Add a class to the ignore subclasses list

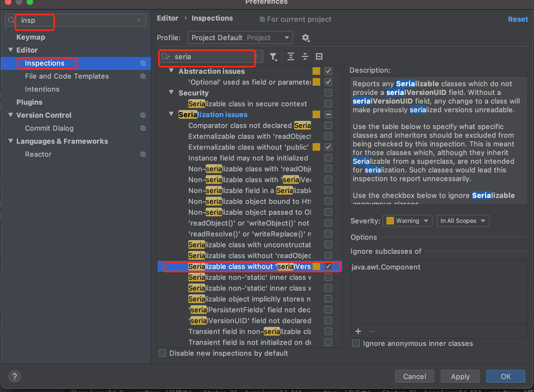358,331
